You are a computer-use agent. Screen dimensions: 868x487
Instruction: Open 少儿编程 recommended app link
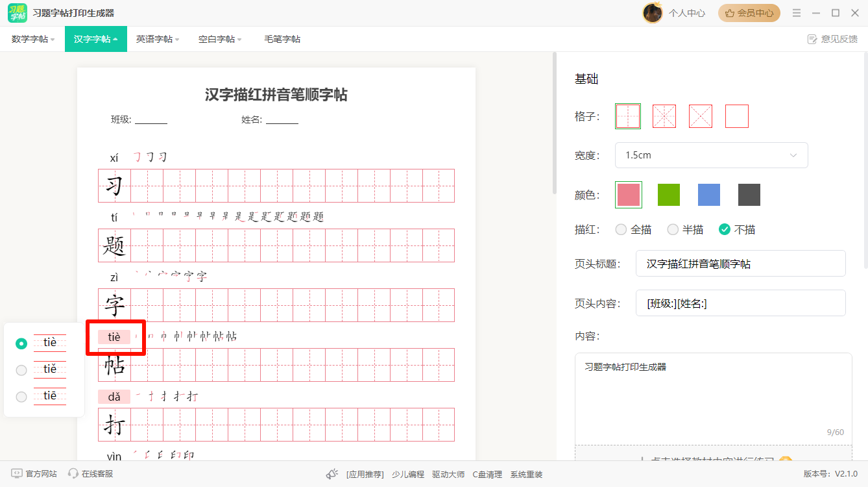pyautogui.click(x=408, y=474)
